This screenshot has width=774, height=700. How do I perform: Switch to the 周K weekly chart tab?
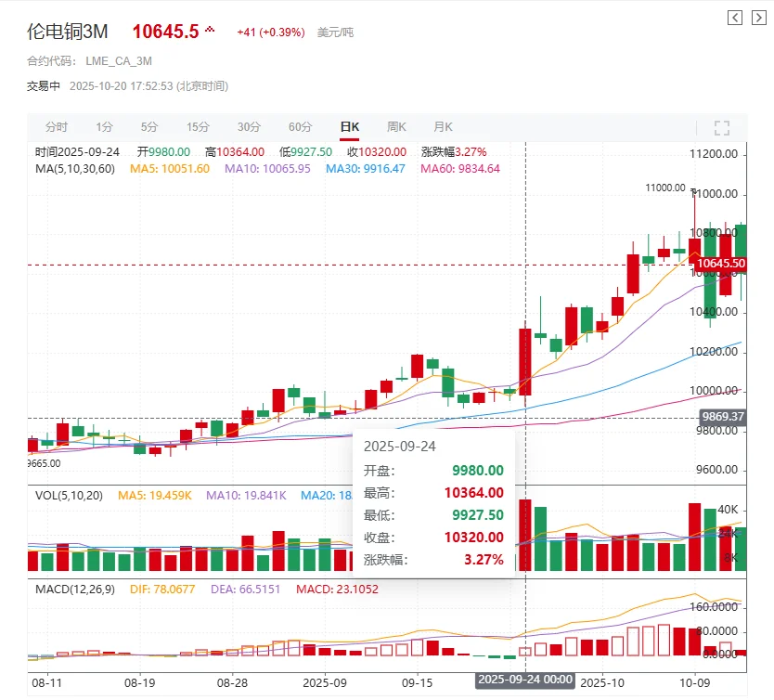tap(396, 126)
